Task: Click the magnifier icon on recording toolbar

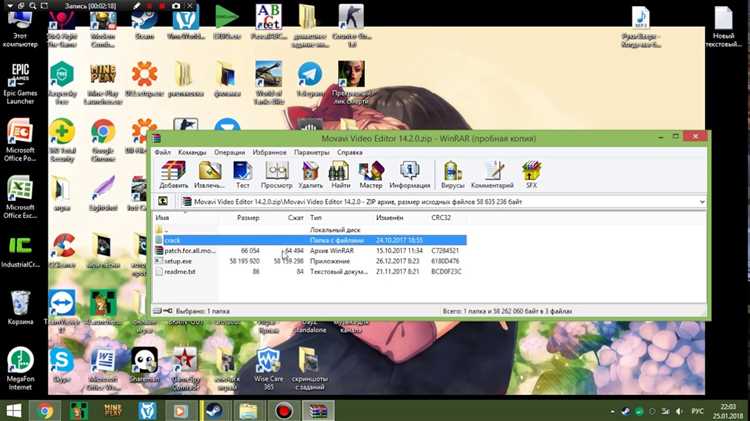Action: 33,6
